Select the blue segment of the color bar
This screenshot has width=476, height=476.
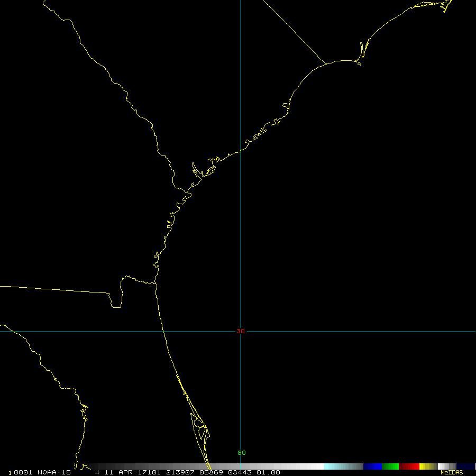pyautogui.click(x=372, y=466)
